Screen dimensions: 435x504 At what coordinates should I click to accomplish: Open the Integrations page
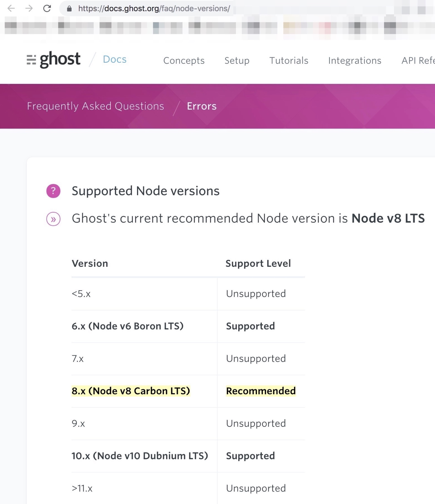354,61
